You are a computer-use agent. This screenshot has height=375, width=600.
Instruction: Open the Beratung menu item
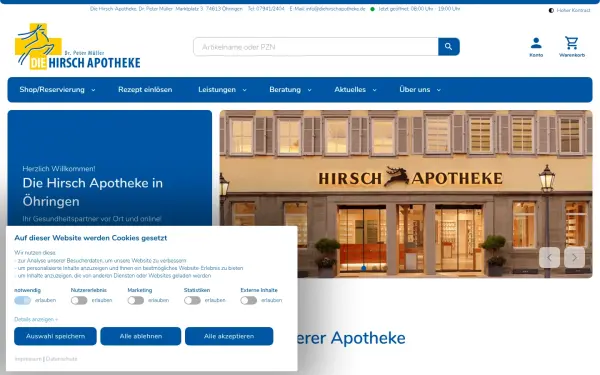285,90
